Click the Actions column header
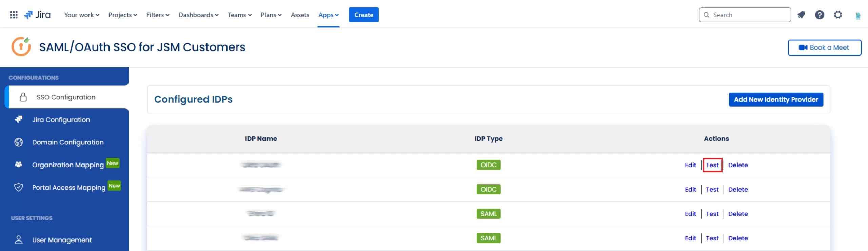 [x=716, y=138]
